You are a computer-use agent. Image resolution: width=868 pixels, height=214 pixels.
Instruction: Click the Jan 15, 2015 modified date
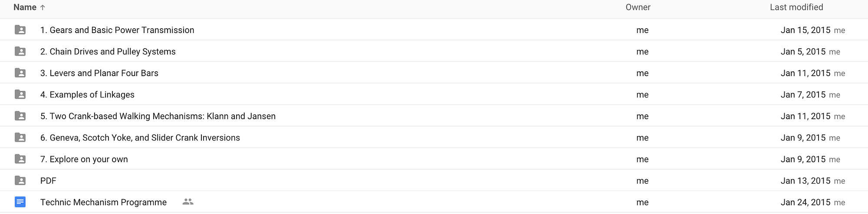pyautogui.click(x=806, y=30)
